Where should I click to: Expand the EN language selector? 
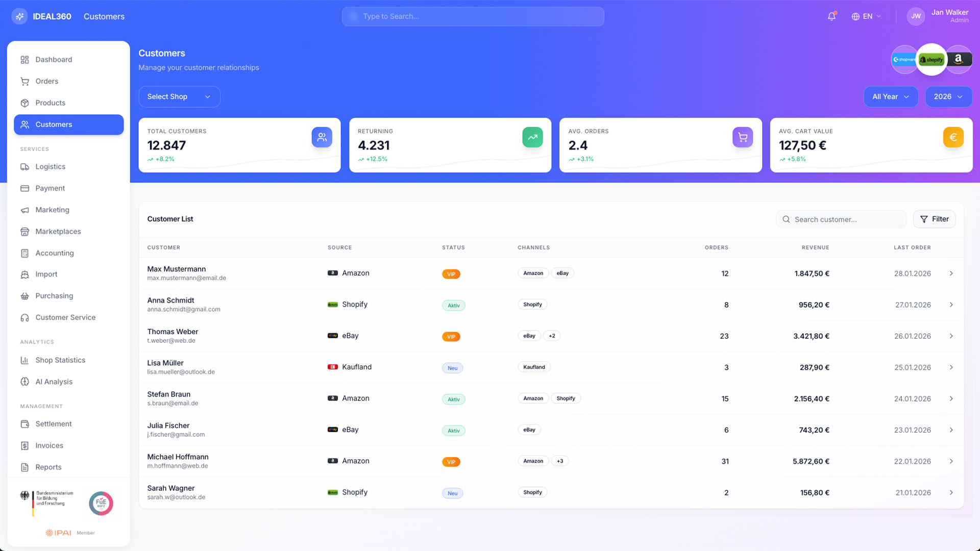[866, 16]
